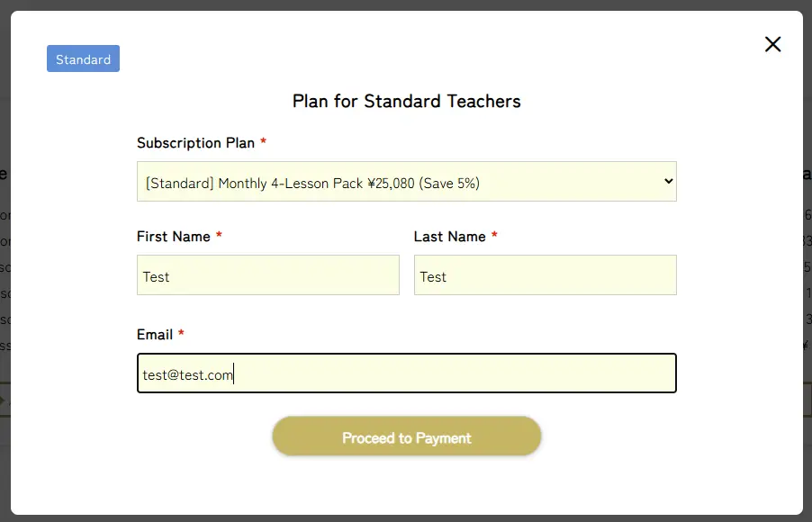Click the Proceed to Payment button
Image resolution: width=812 pixels, height=522 pixels.
[x=407, y=436]
